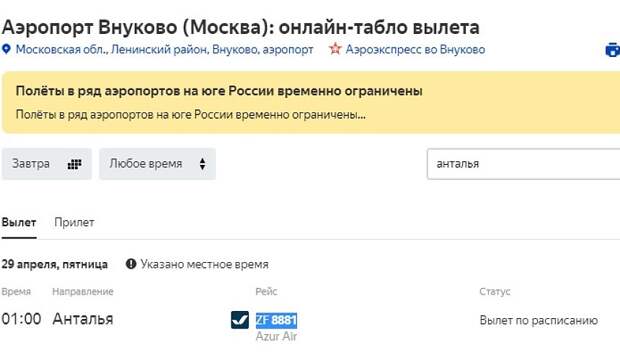This screenshot has width=620, height=360.
Task: Click the Анталья destination name
Action: pyautogui.click(x=83, y=319)
